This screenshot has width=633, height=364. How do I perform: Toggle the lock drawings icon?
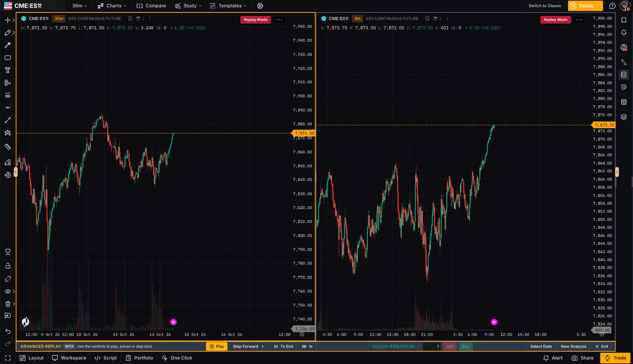8,266
